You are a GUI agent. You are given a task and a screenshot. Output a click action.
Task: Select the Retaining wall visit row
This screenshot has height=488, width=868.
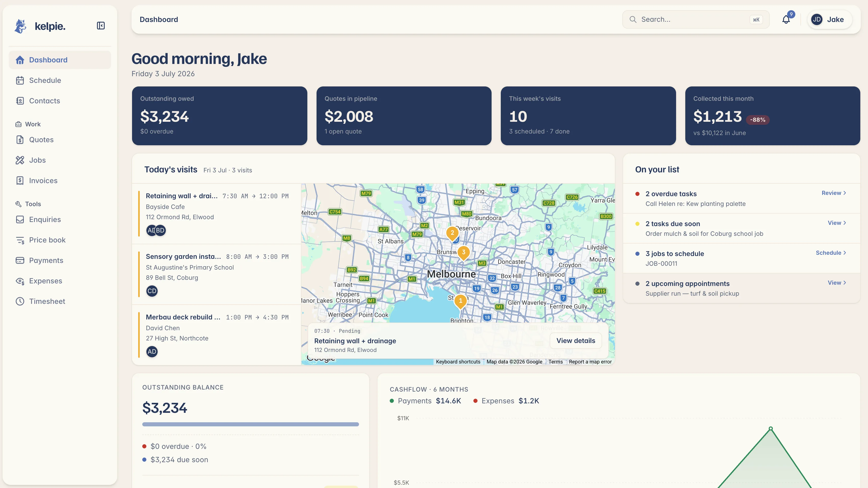pyautogui.click(x=217, y=214)
